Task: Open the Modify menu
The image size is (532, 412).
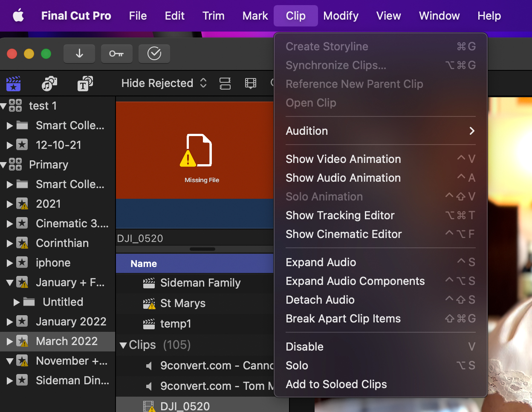Action: [x=341, y=15]
